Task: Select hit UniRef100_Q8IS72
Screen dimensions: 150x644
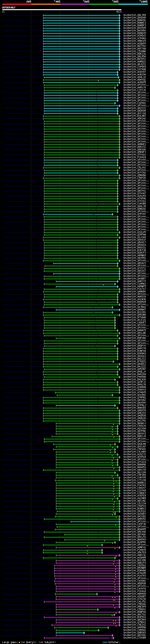Action: (x=135, y=108)
